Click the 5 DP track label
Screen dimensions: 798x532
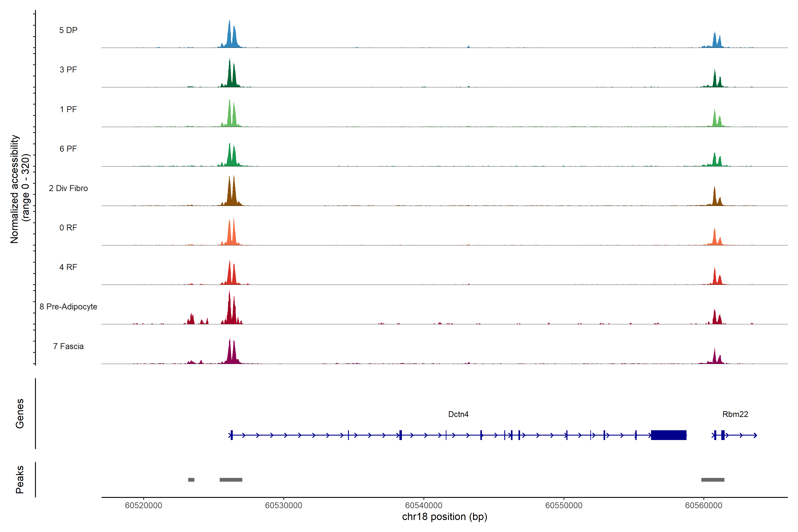(68, 30)
